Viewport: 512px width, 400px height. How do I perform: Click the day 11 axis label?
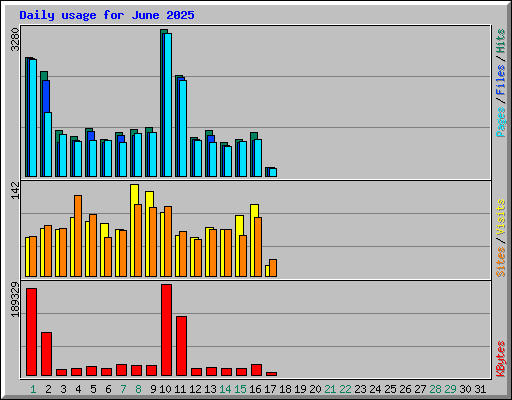click(180, 389)
